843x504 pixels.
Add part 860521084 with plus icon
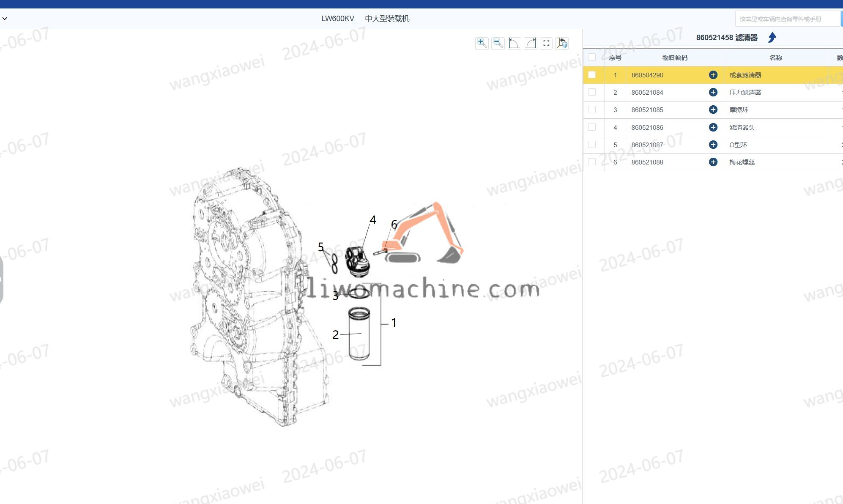coord(713,92)
